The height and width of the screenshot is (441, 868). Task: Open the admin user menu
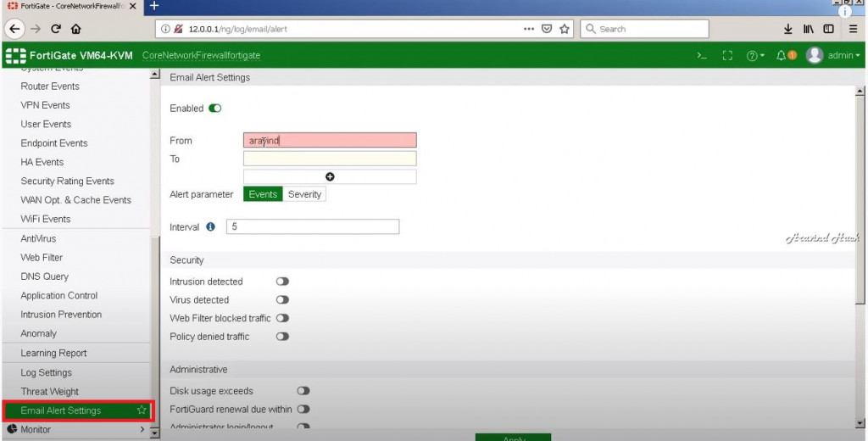pyautogui.click(x=832, y=55)
